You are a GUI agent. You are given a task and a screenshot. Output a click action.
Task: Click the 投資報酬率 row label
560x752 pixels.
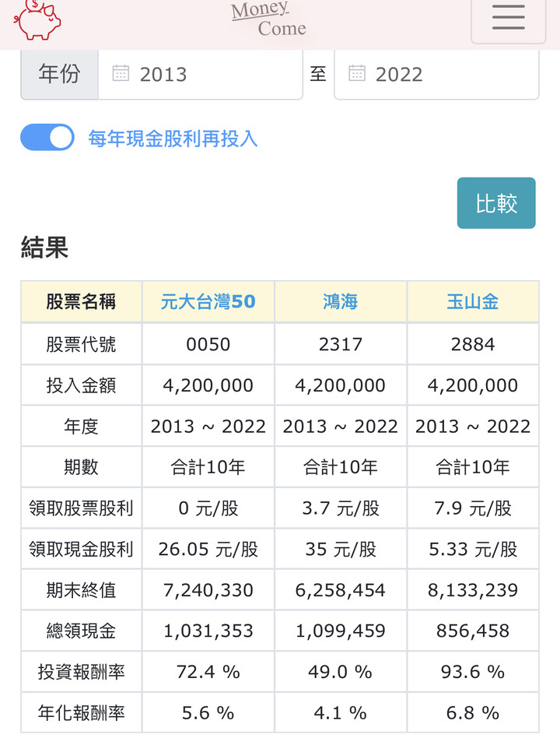coord(82,671)
